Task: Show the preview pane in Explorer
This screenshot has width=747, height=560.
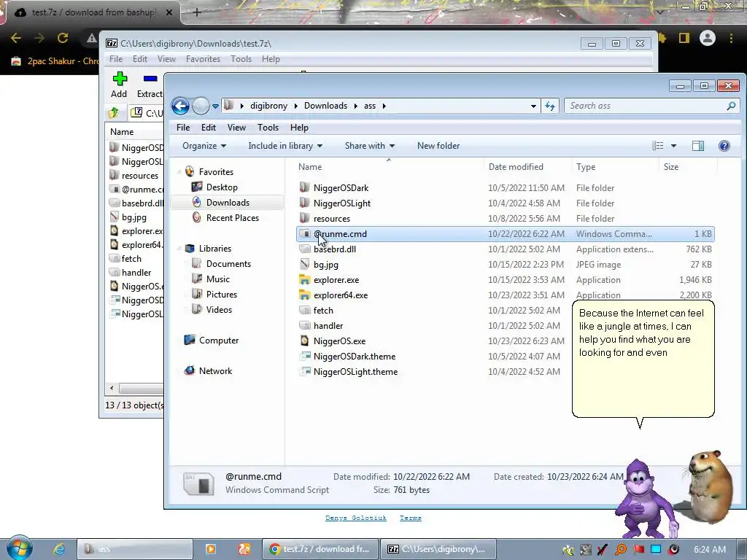Action: tap(698, 146)
